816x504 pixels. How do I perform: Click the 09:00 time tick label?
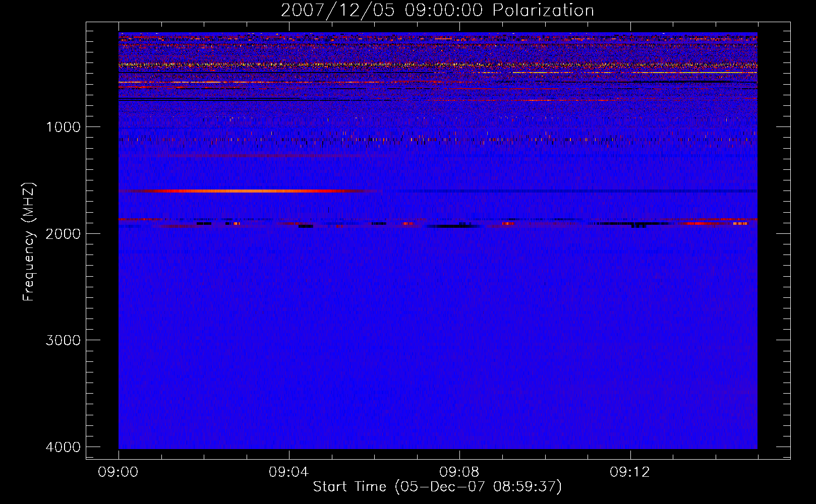(119, 472)
